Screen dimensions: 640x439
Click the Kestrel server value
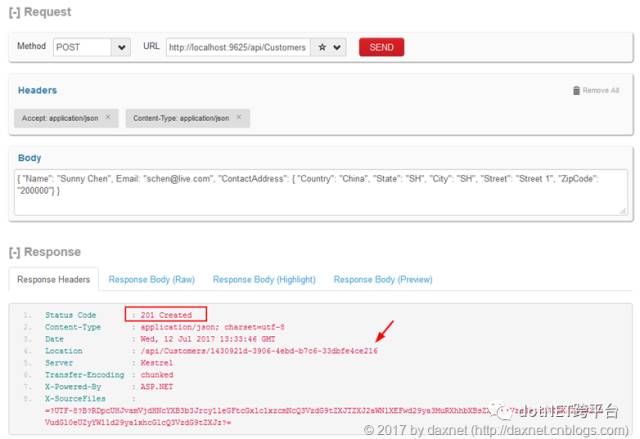pyautogui.click(x=157, y=363)
